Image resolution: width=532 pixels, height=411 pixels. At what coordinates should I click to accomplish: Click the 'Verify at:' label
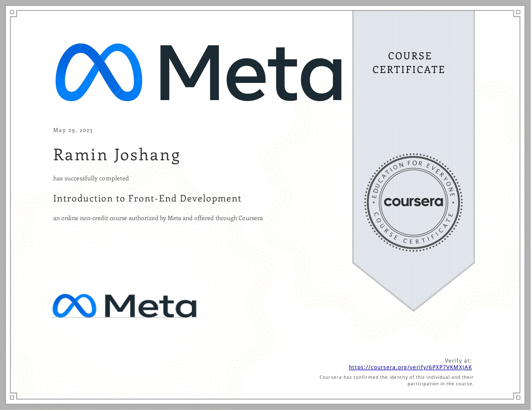click(x=458, y=361)
